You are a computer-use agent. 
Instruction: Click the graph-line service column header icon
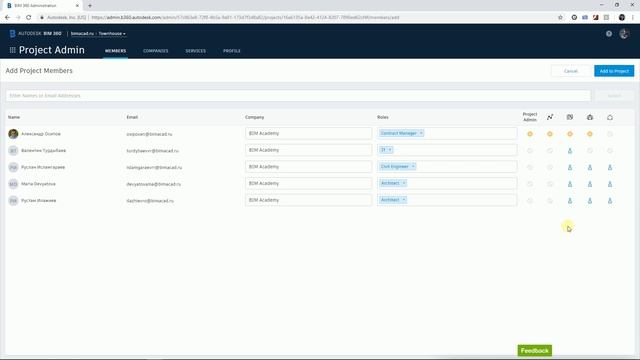click(550, 117)
